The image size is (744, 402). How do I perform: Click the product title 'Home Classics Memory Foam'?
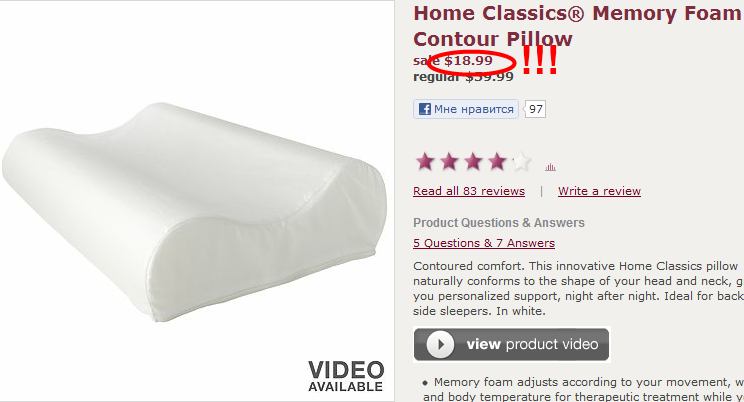577,13
